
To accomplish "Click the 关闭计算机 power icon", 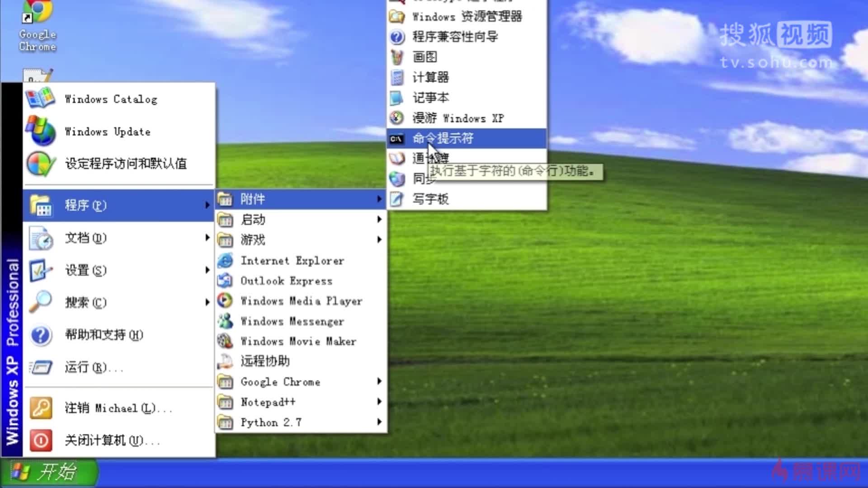I will [x=41, y=440].
